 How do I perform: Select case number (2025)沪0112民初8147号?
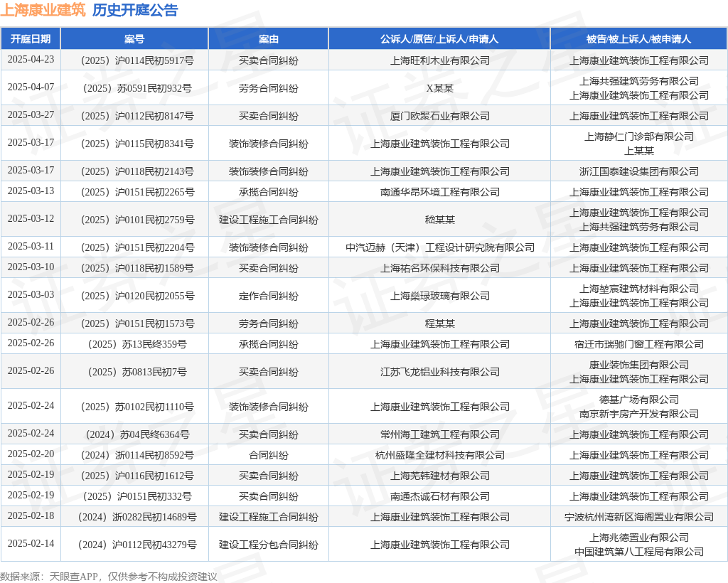click(134, 116)
